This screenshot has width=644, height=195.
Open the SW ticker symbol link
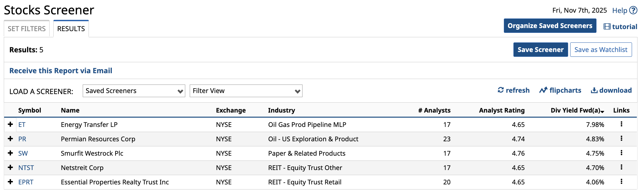click(x=23, y=153)
